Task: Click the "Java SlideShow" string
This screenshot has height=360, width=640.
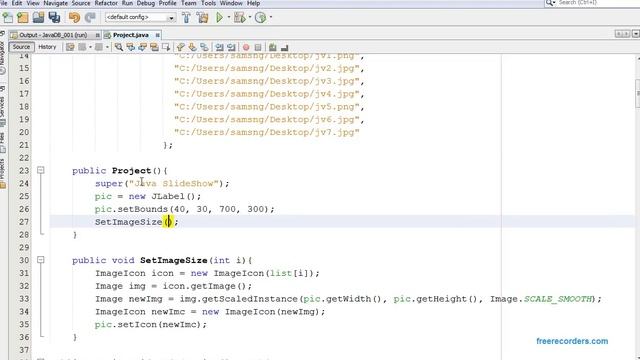Action: [174, 183]
